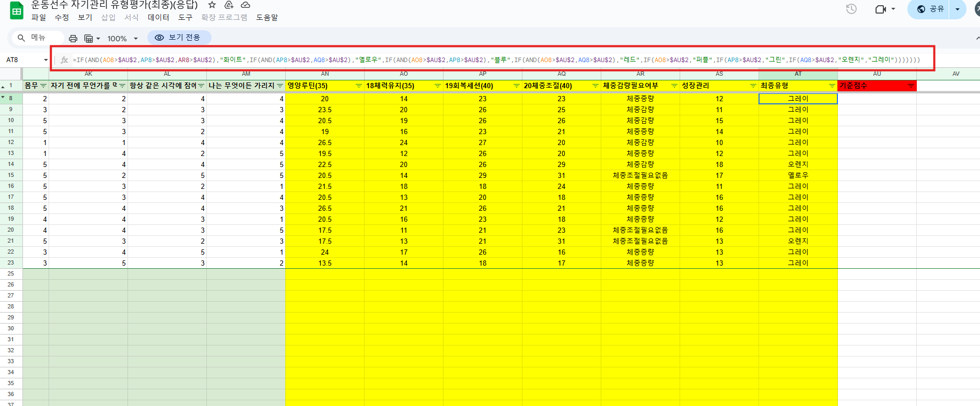Viewport: 980px width, 406px height.
Task: Open the 파일 menu
Action: click(39, 17)
